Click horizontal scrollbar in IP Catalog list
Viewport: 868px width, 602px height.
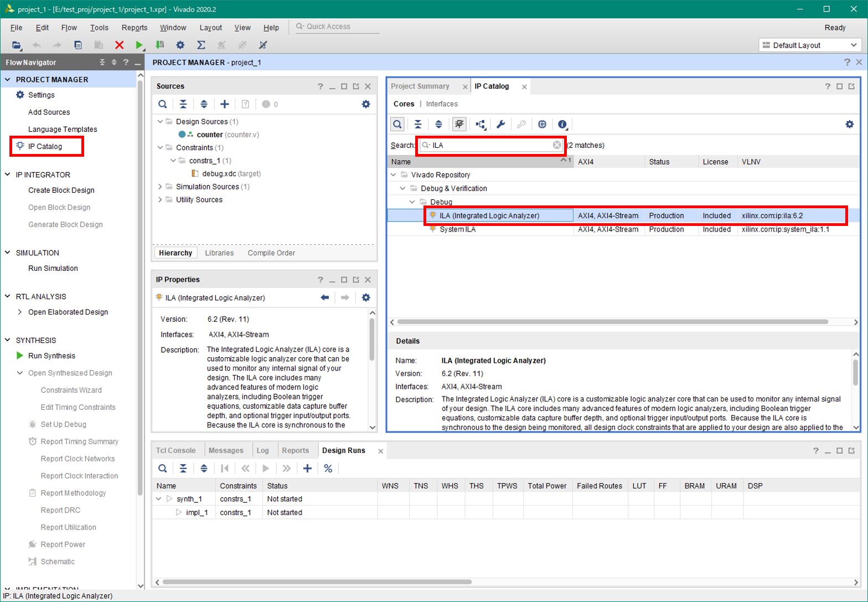(x=612, y=322)
